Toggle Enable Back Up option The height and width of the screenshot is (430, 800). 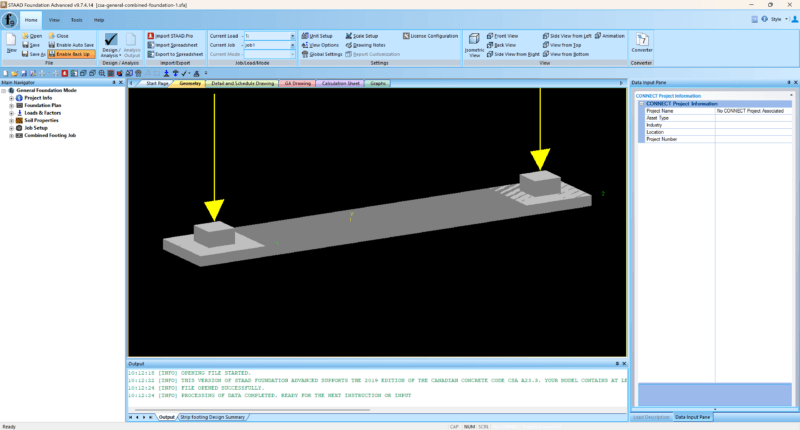[x=71, y=54]
